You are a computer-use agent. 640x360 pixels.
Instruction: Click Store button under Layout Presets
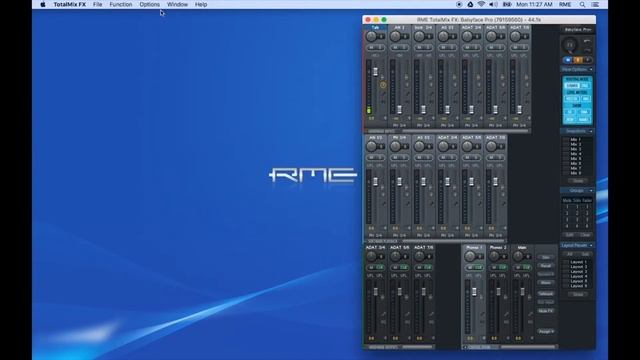pyautogui.click(x=578, y=294)
